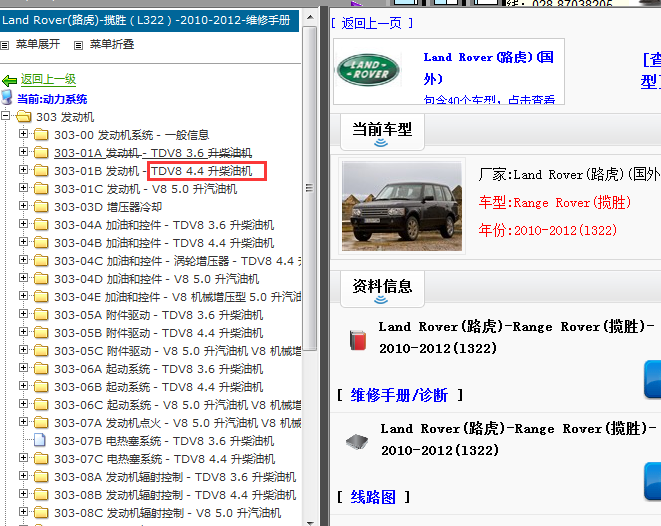Click 车型:Range Rover(揽胜) text
This screenshot has width=661, height=526.
pyautogui.click(x=555, y=203)
